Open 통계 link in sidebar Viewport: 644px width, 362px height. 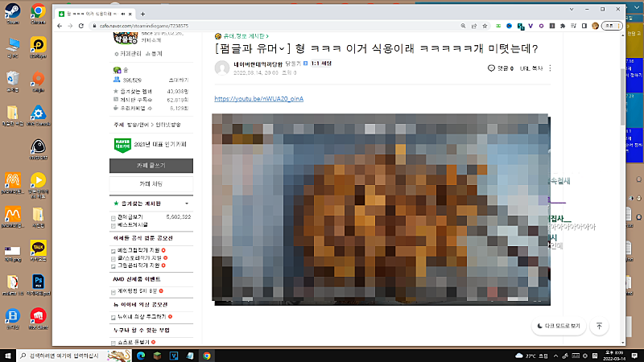pos(154,54)
